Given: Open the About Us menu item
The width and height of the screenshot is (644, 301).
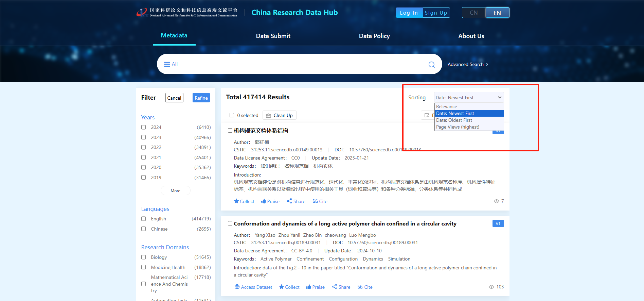Looking at the screenshot, I should [471, 36].
